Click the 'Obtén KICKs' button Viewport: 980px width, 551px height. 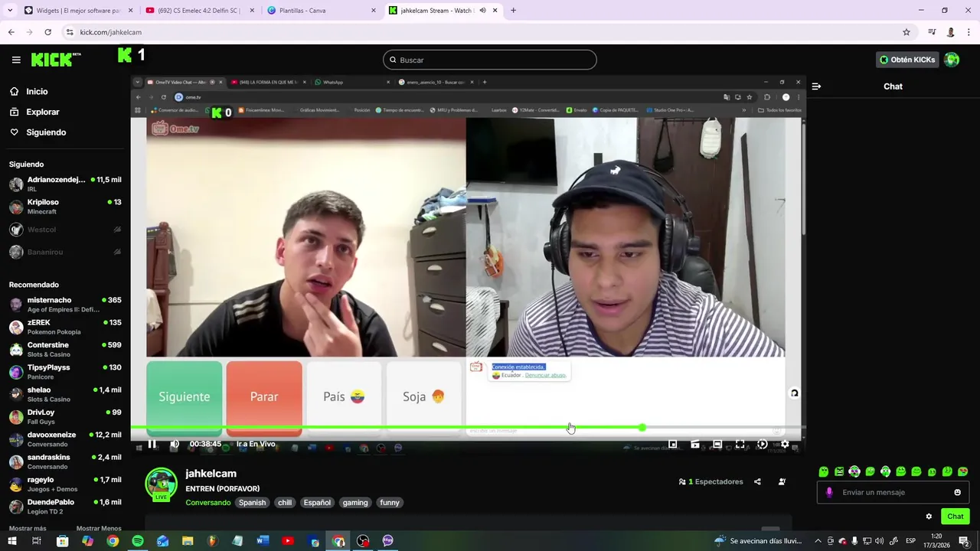coord(907,60)
